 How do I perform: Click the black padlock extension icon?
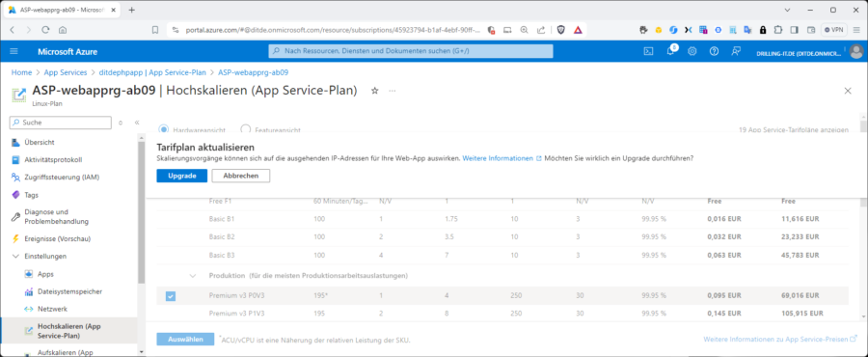(x=763, y=30)
